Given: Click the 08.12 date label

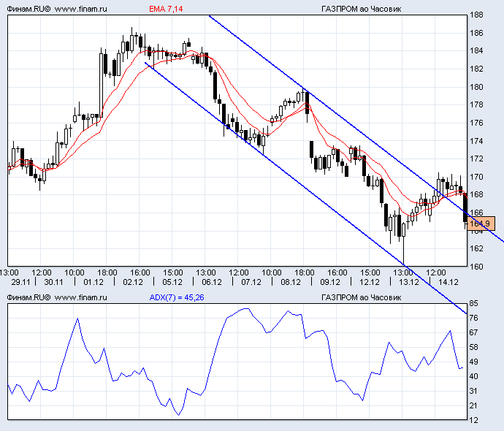Looking at the screenshot, I should (291, 282).
